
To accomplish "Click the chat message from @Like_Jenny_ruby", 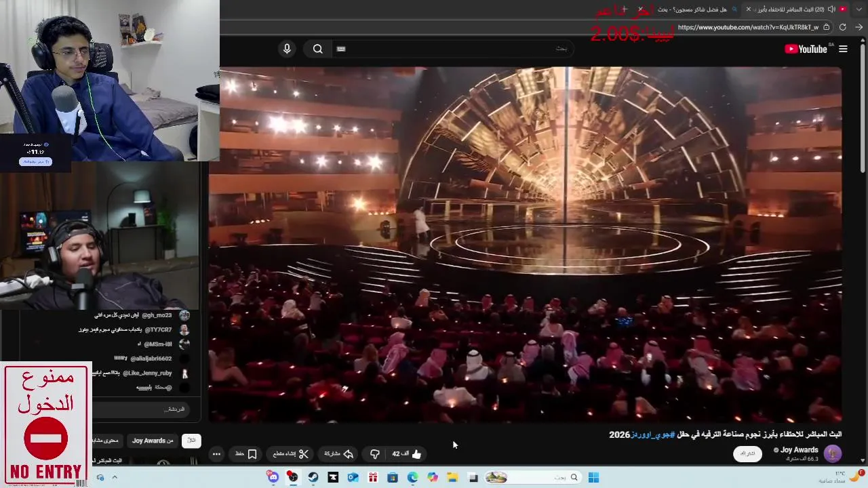I will tap(141, 373).
